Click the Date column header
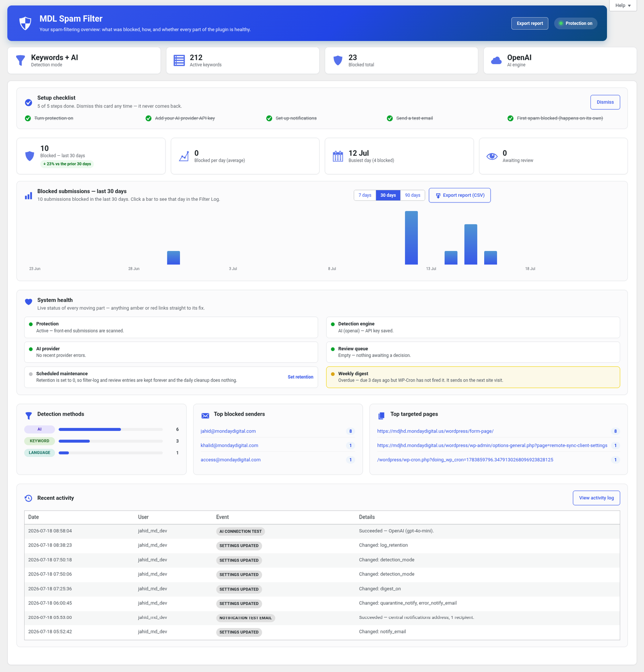This screenshot has height=672, width=644. [x=33, y=517]
